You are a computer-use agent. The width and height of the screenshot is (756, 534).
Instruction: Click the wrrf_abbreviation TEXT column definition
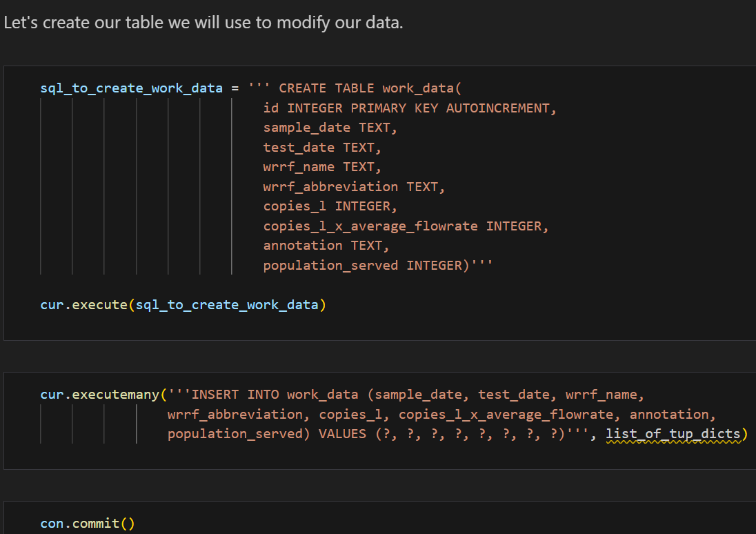point(354,187)
